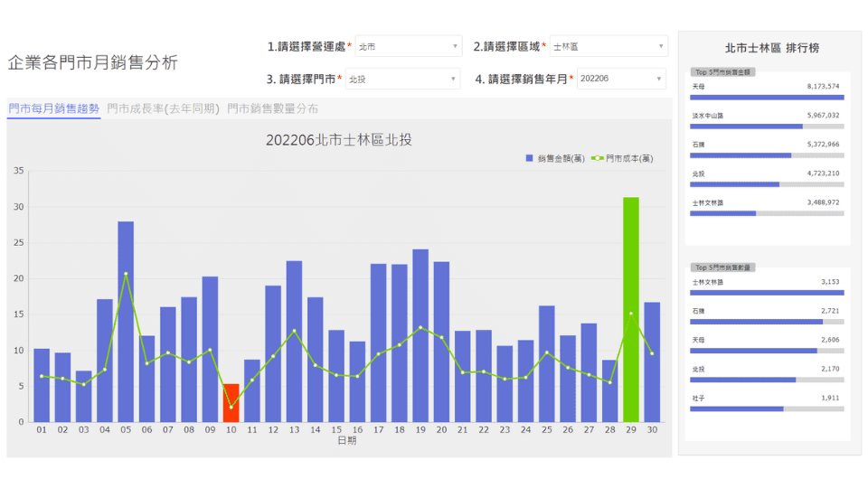Viewport: 868px width, 488px height.
Task: Click x-axis tick label 15
Action: pos(336,429)
